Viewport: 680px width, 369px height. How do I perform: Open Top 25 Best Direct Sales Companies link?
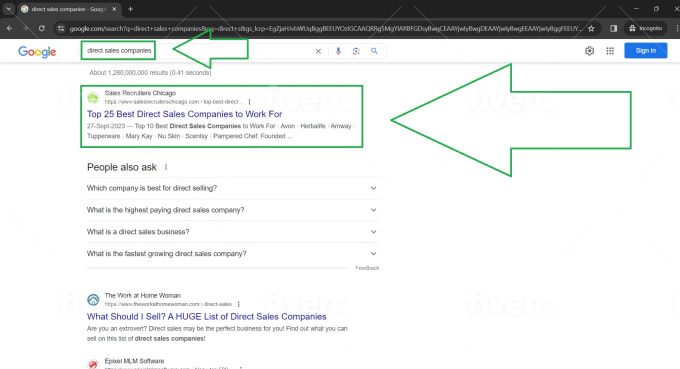pos(184,114)
